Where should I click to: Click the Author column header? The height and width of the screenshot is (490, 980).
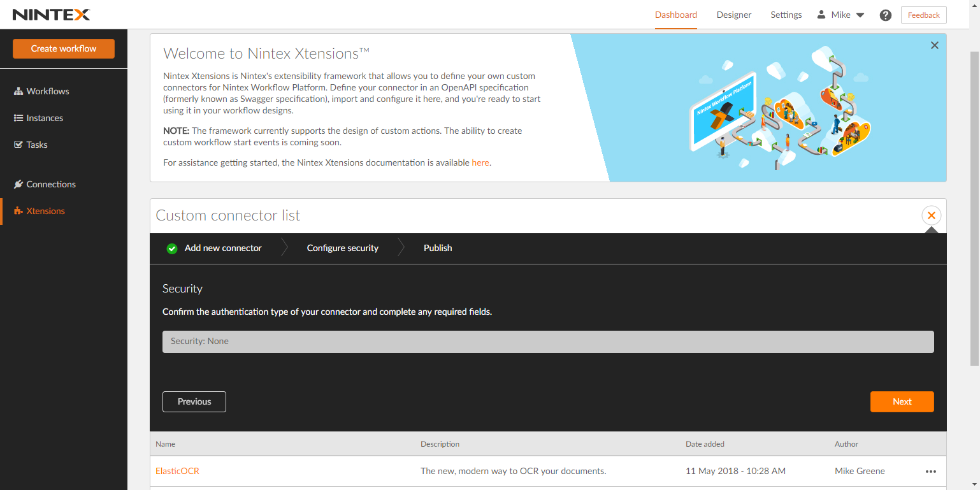pos(846,444)
